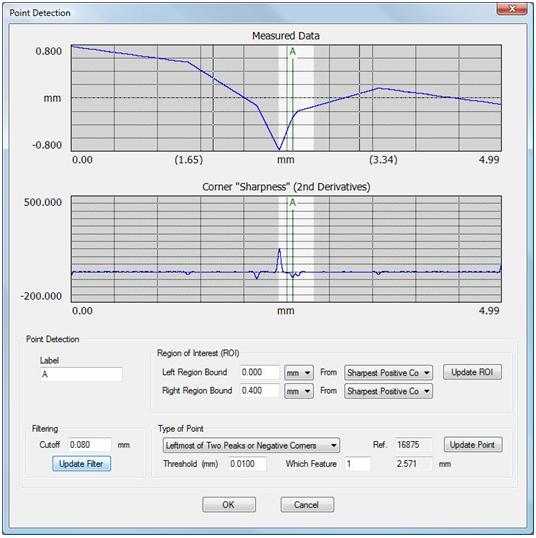Click the Update ROI button
This screenshot has height=538, width=536.
pos(472,372)
